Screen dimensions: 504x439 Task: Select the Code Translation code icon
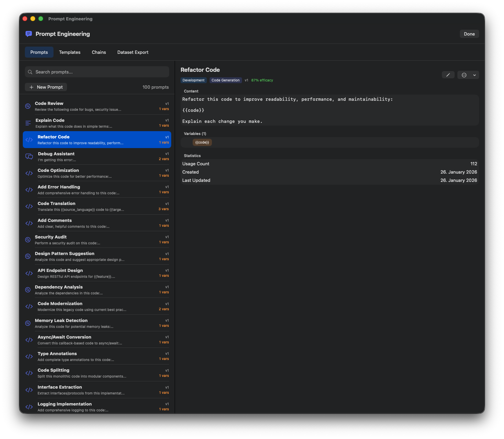coord(29,206)
